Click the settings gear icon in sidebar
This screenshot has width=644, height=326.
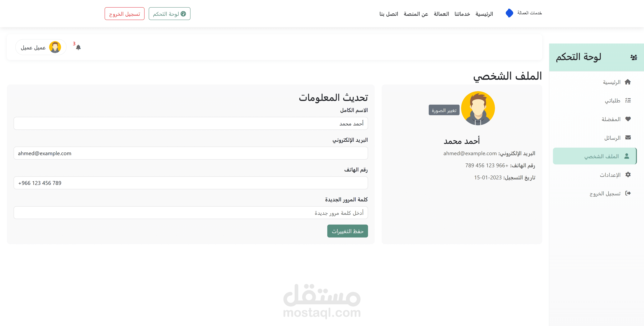tap(628, 175)
